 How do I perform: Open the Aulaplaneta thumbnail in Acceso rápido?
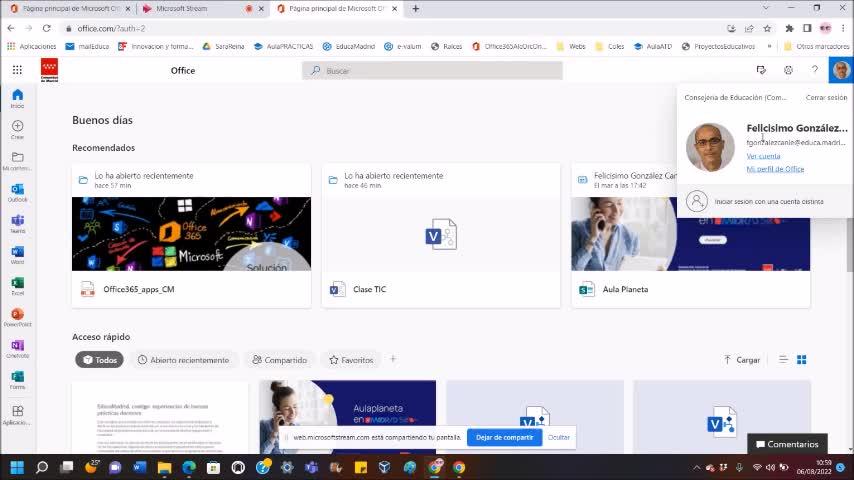(347, 417)
